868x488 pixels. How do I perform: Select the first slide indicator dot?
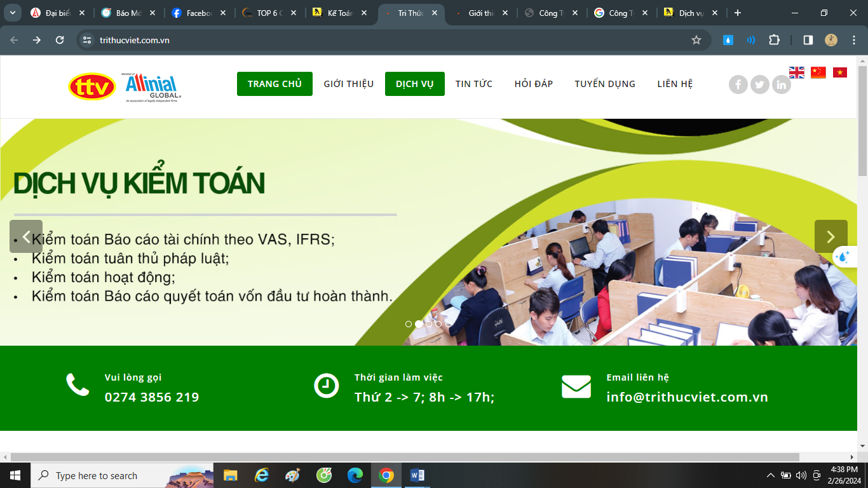click(409, 324)
